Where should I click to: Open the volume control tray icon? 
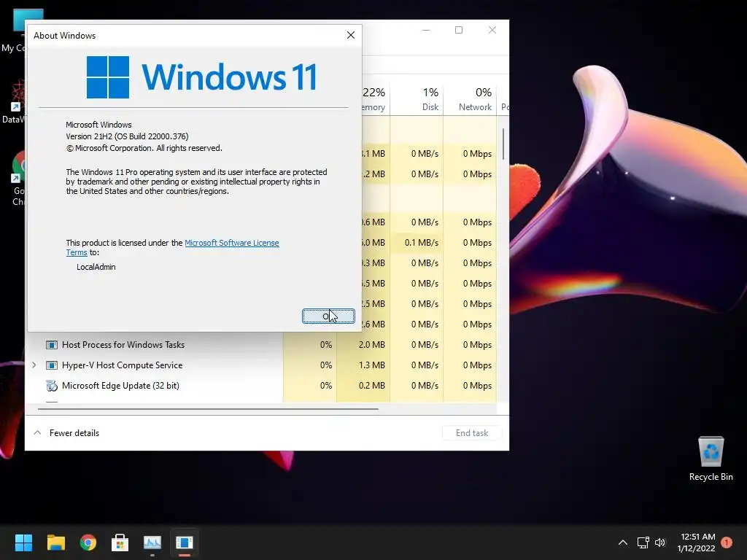click(x=660, y=542)
